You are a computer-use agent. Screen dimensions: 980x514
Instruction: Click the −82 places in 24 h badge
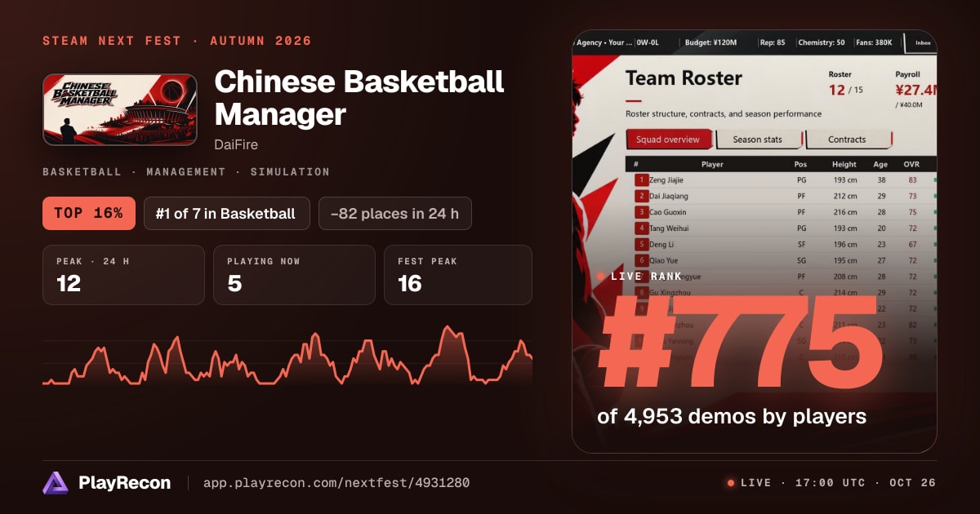tap(395, 214)
